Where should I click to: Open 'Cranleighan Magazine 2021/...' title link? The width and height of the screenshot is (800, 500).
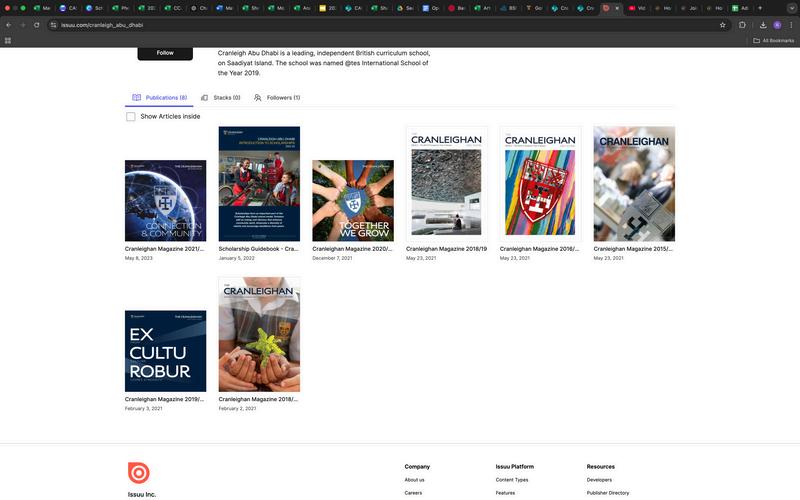[164, 249]
